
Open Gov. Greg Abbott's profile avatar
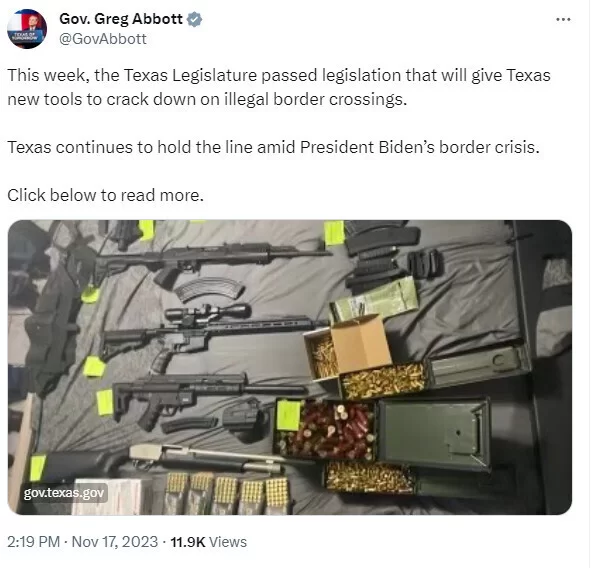27,29
